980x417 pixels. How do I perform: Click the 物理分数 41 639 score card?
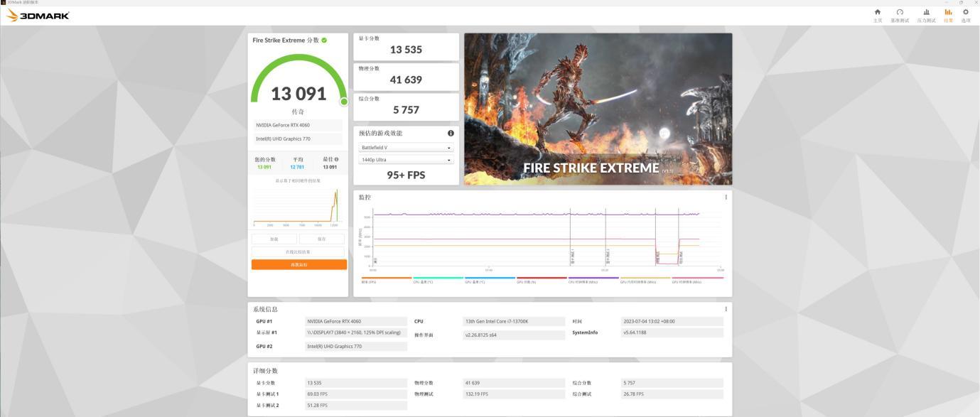tap(406, 77)
